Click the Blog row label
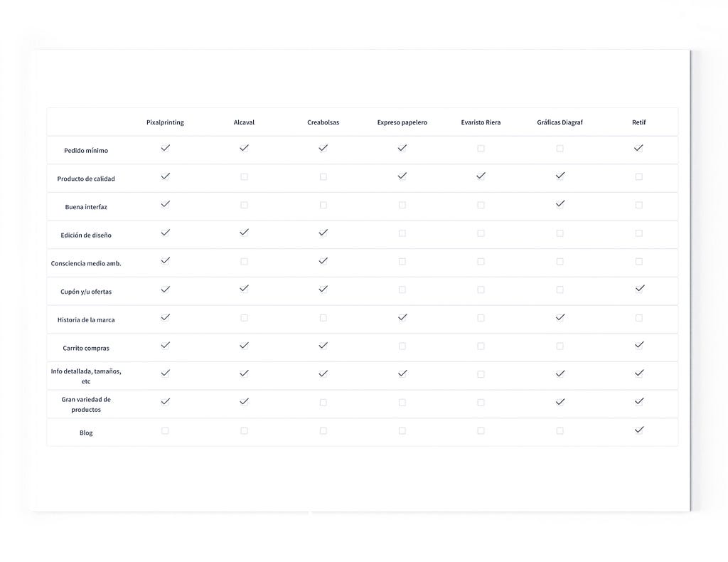Screen dimensions: 728x562 tap(86, 433)
